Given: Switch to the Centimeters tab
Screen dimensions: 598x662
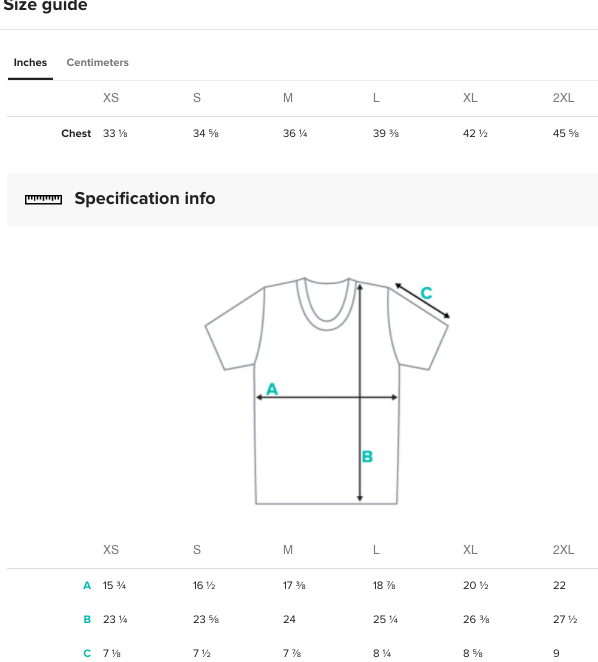Looking at the screenshot, I should 98,62.
